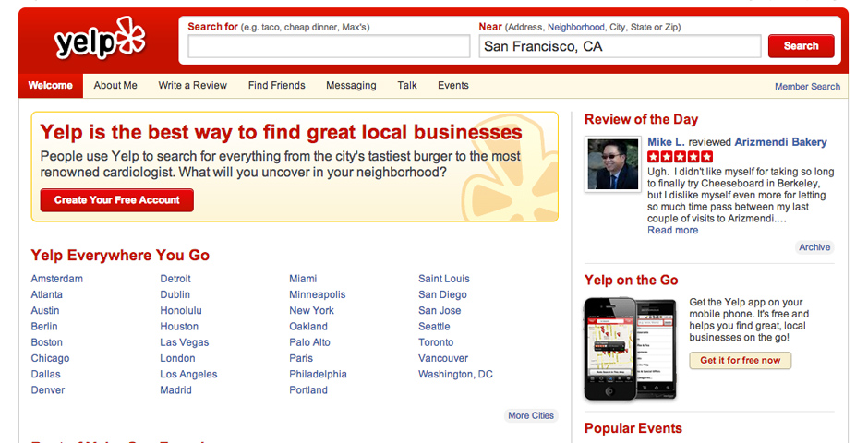868x443 pixels.
Task: Select Paris from the cities
Action: [301, 358]
